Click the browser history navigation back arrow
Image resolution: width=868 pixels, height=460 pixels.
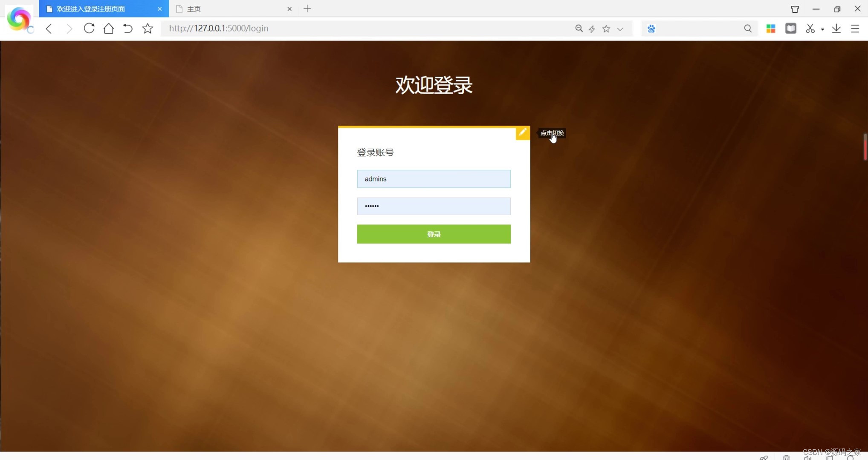(x=49, y=28)
